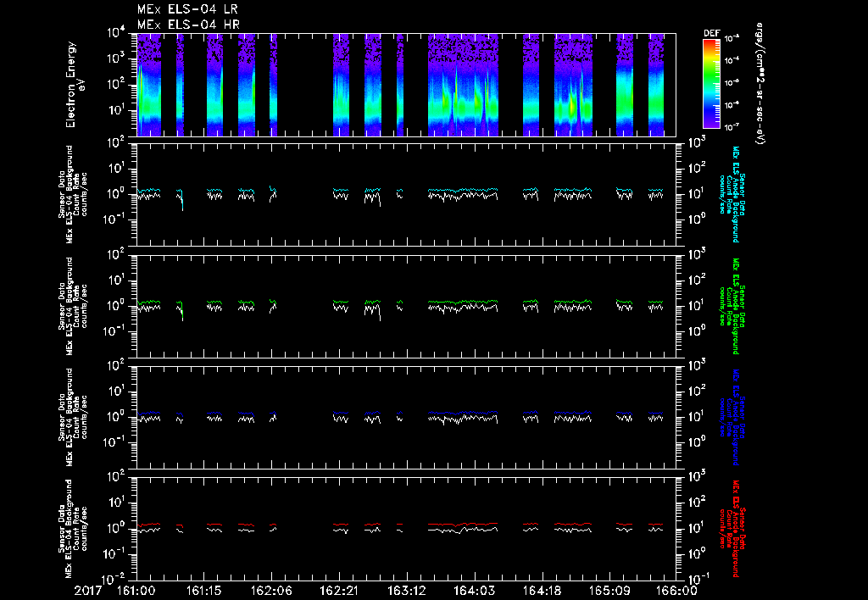Click the "166:00" time axis label

tap(676, 591)
